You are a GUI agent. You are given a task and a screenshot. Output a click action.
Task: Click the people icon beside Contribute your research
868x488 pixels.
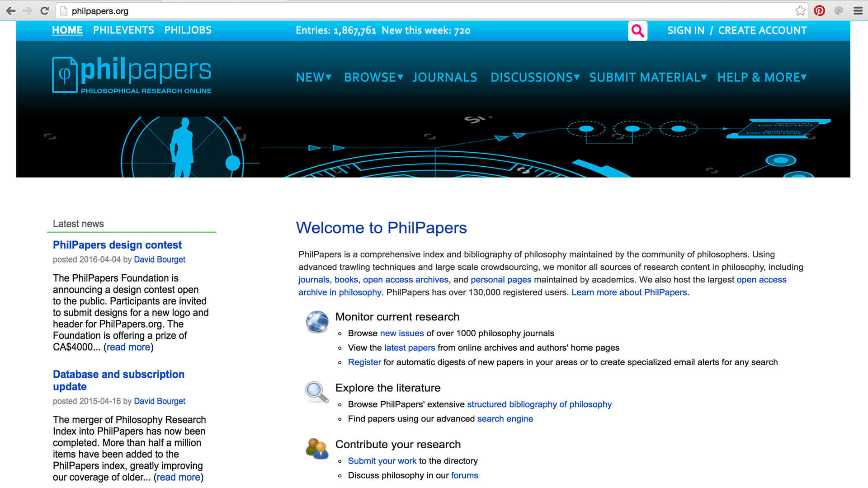coord(317,449)
